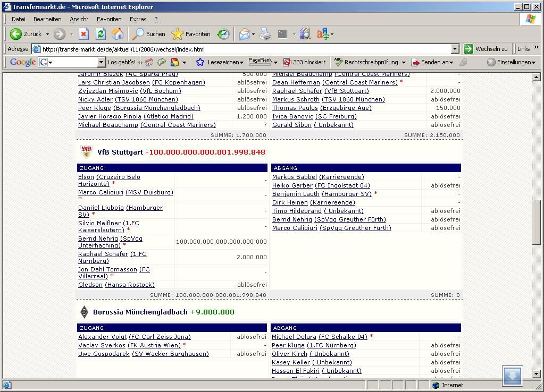Screen dimensions: 544x392
Task: Expand the Forward history dropdown arrow
Action: (x=71, y=34)
